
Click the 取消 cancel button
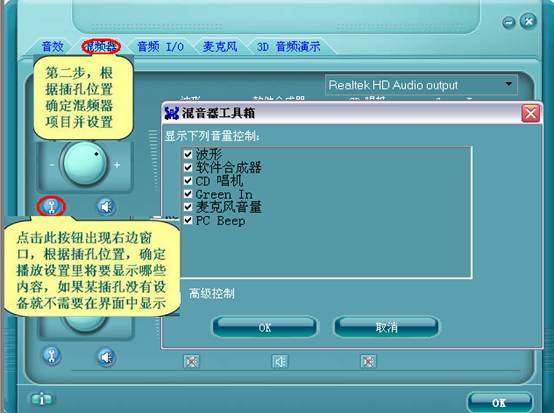click(387, 327)
